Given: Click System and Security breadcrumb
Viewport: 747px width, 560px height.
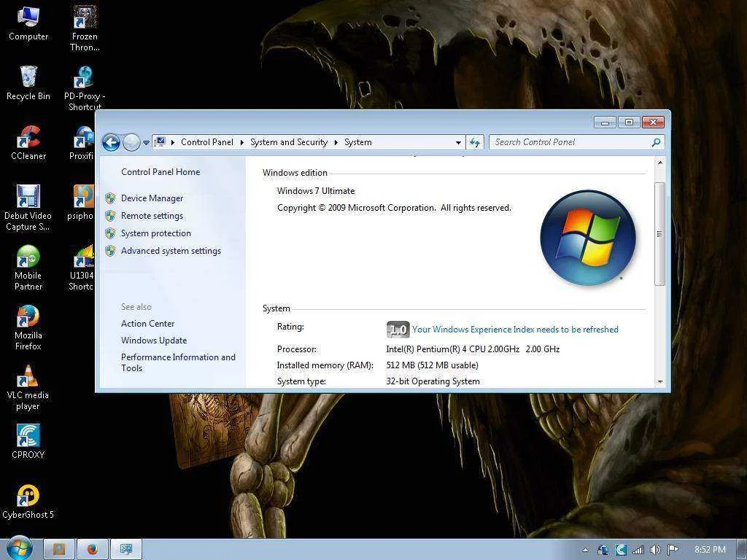Looking at the screenshot, I should (289, 142).
